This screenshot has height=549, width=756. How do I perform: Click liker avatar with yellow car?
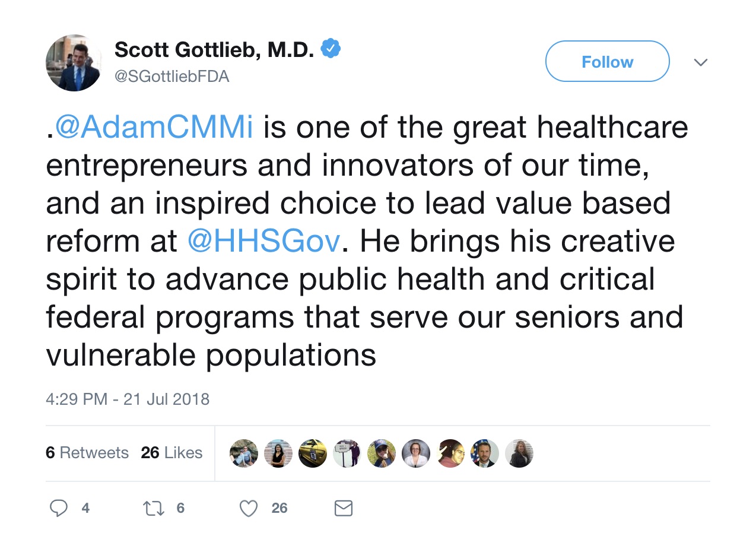(313, 453)
